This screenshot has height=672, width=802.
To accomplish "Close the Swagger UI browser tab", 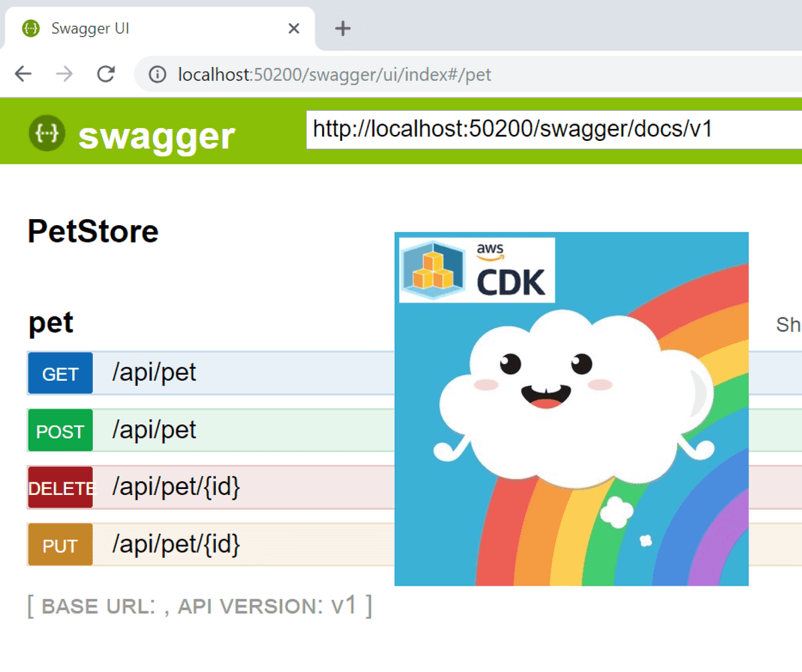I will pos(293,28).
